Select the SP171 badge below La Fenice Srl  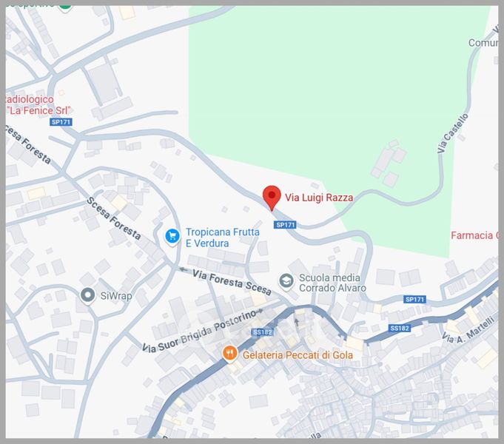coord(61,122)
